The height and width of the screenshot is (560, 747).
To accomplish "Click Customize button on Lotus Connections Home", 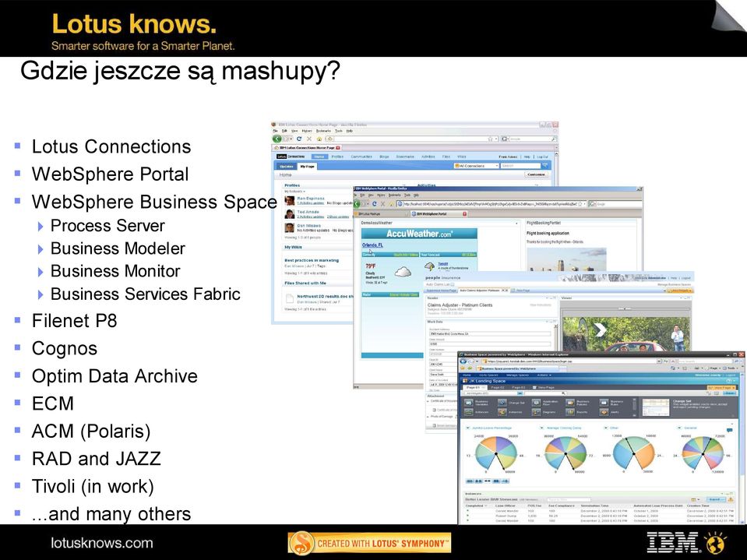I will 537,174.
